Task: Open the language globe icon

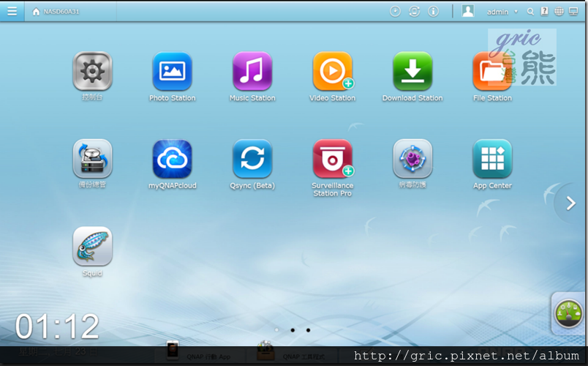Action: coord(559,12)
